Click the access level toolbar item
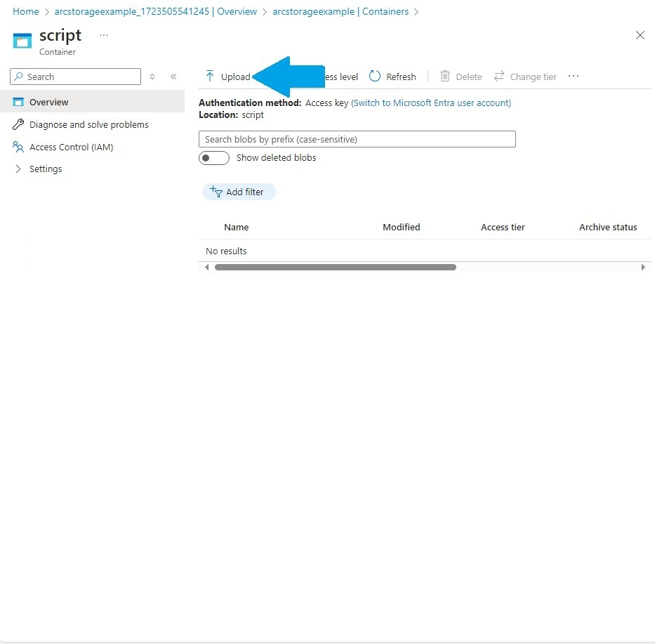The width and height of the screenshot is (655, 644). [341, 77]
